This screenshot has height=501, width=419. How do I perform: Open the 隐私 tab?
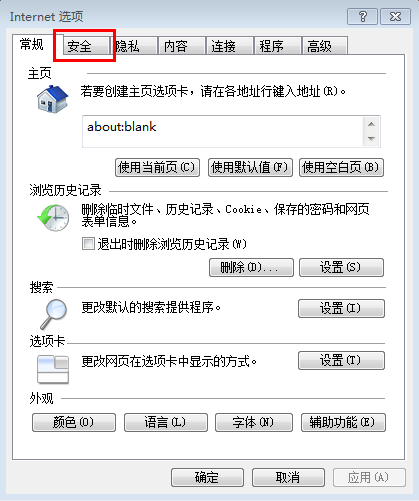click(x=134, y=46)
